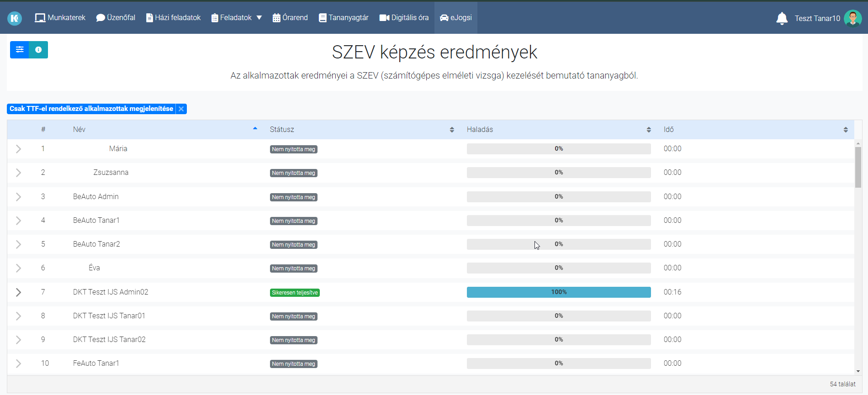Expand row 6 Éva

coord(18,268)
